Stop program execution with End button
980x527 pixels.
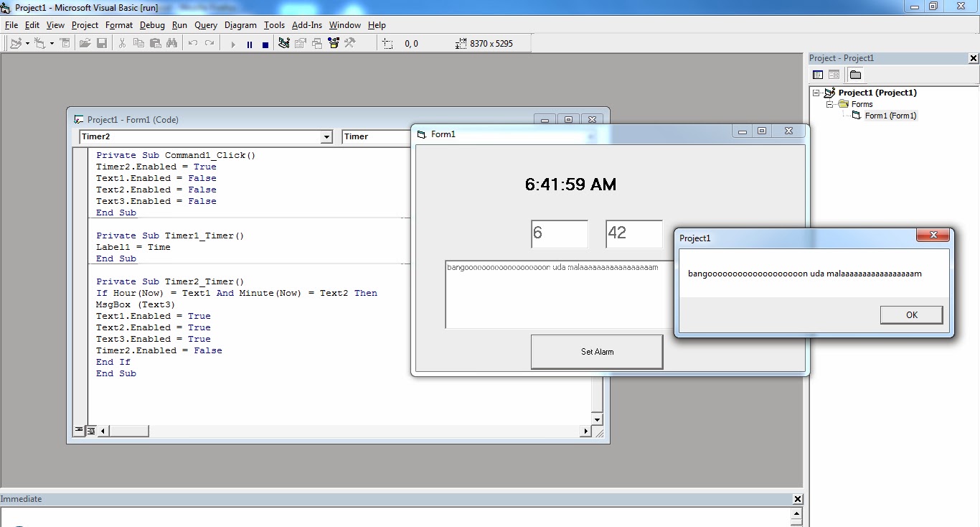(x=266, y=43)
